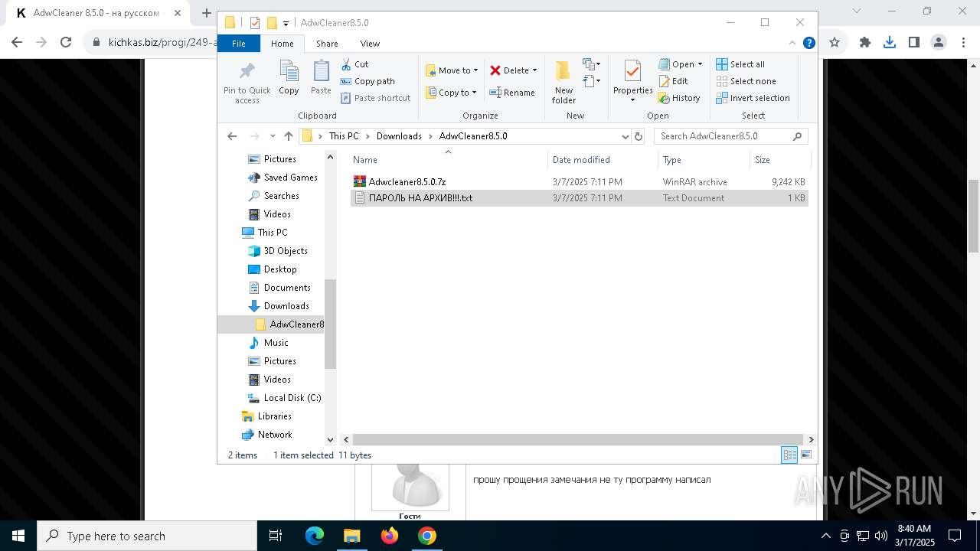Select Libraries in navigation pane

(x=266, y=416)
